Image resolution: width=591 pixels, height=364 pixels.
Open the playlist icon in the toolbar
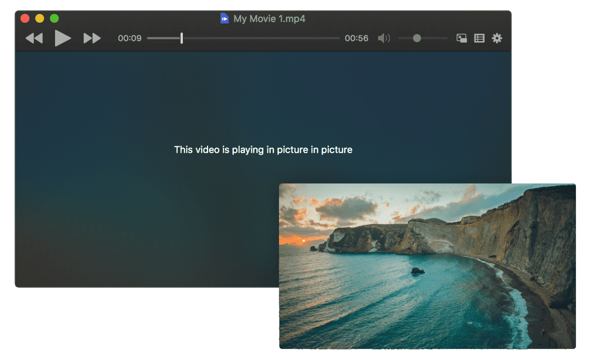(479, 38)
